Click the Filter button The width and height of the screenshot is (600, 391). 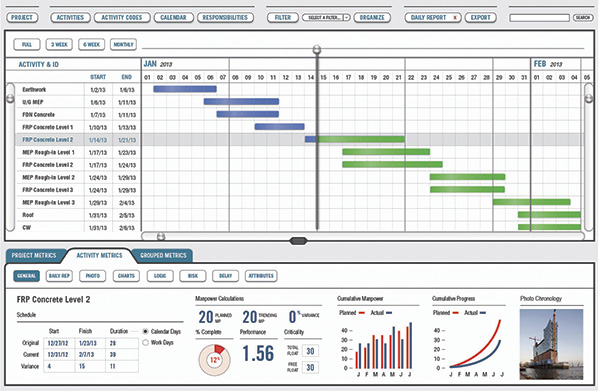pos(283,18)
